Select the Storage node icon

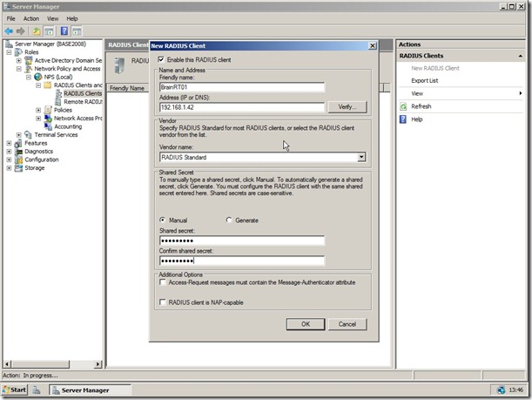point(18,168)
